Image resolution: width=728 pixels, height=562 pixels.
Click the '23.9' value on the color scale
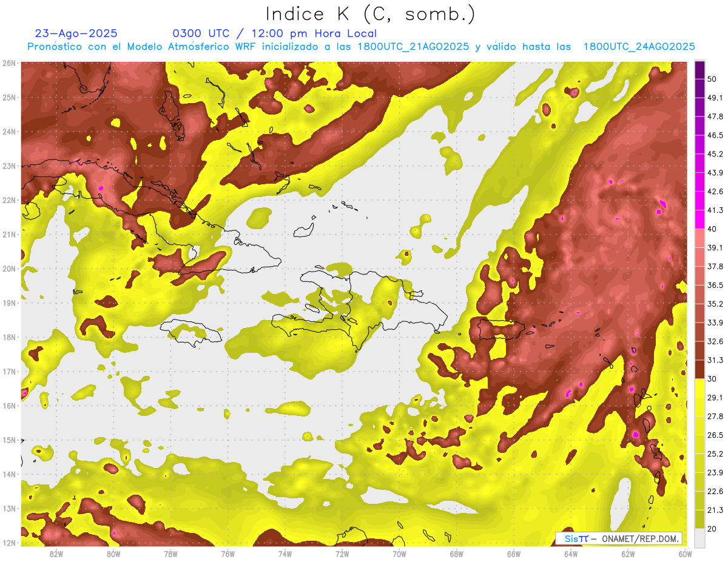pyautogui.click(x=715, y=473)
